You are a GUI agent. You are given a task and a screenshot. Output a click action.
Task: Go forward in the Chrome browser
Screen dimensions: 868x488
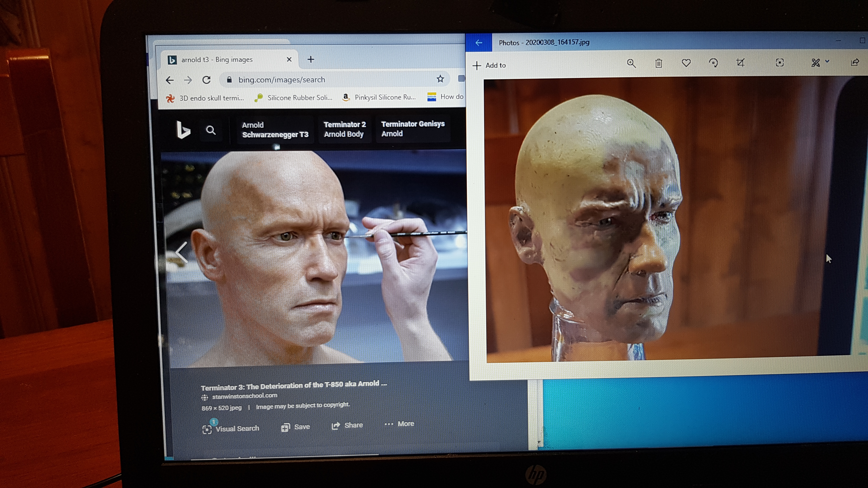188,80
